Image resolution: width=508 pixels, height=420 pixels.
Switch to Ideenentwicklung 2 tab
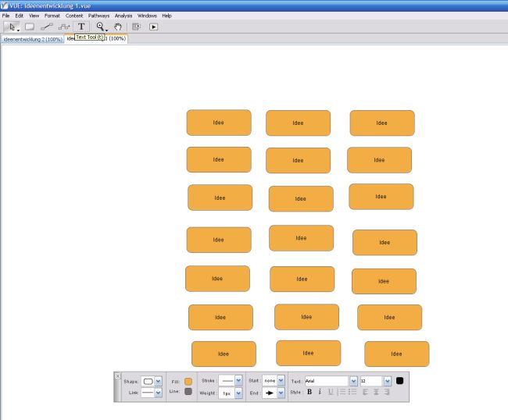coord(32,38)
